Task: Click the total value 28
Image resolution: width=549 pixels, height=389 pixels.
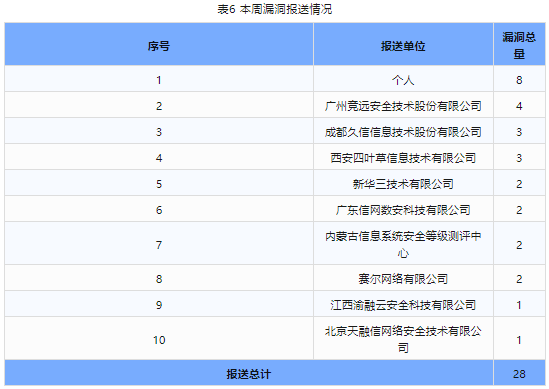Action: point(519,374)
